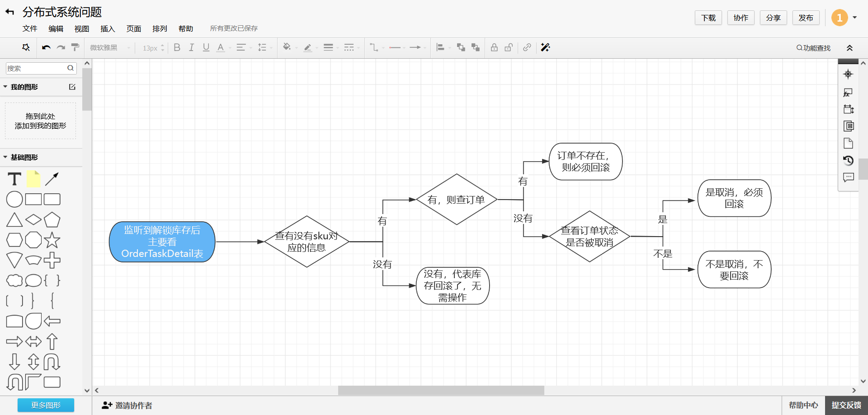Screen dimensions: 868x415
Task: Click the lock shape icon
Action: tap(494, 47)
